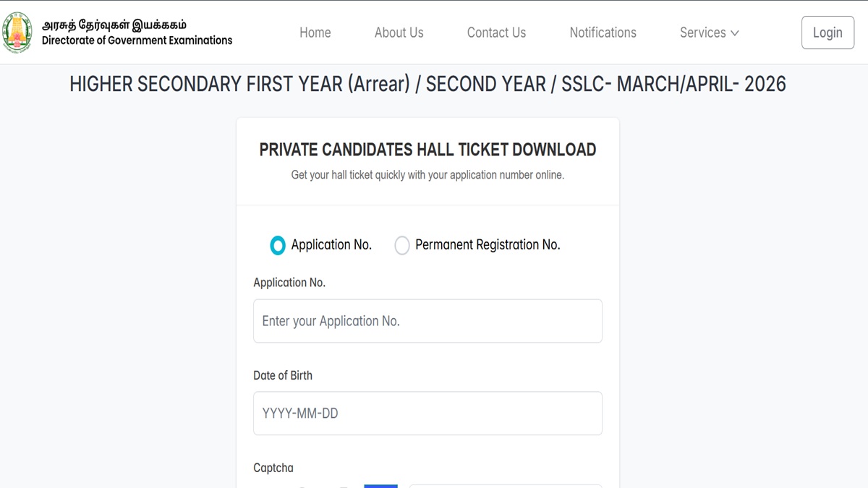Click the Date of Birth YYYY-MM-DD field
The height and width of the screenshot is (488, 868).
point(427,414)
